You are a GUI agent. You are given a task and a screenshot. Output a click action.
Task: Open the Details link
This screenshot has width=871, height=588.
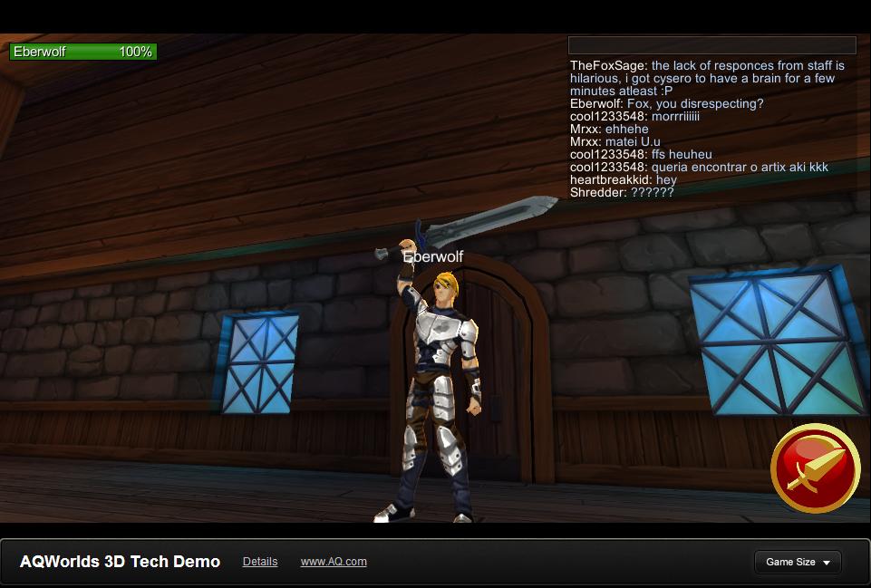[260, 562]
